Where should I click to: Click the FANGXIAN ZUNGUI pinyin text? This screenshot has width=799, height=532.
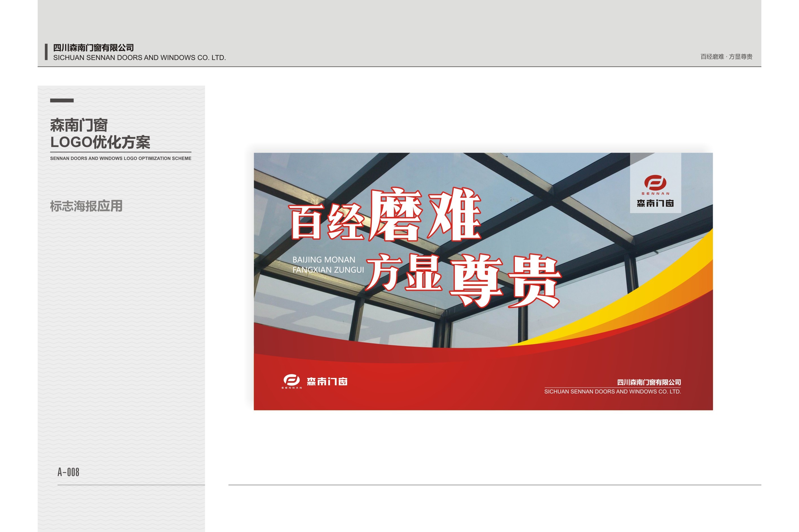[328, 270]
